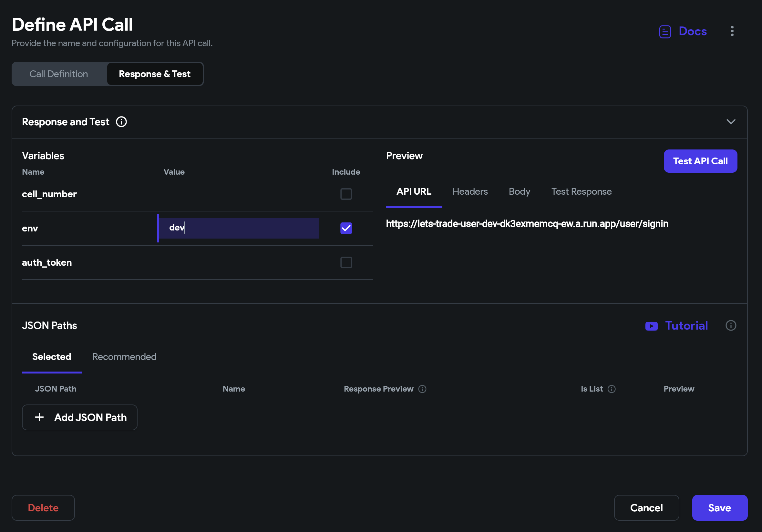Viewport: 762px width, 532px height.
Task: Collapse the Response and Test section
Action: coord(731,122)
